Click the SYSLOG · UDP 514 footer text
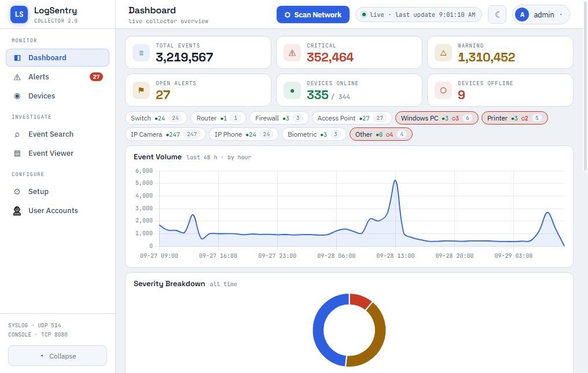This screenshot has width=588, height=373. pos(35,326)
